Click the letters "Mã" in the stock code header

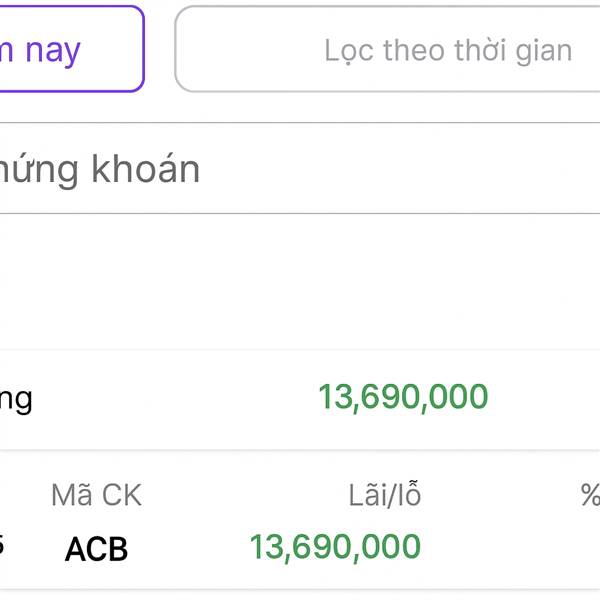click(x=71, y=495)
